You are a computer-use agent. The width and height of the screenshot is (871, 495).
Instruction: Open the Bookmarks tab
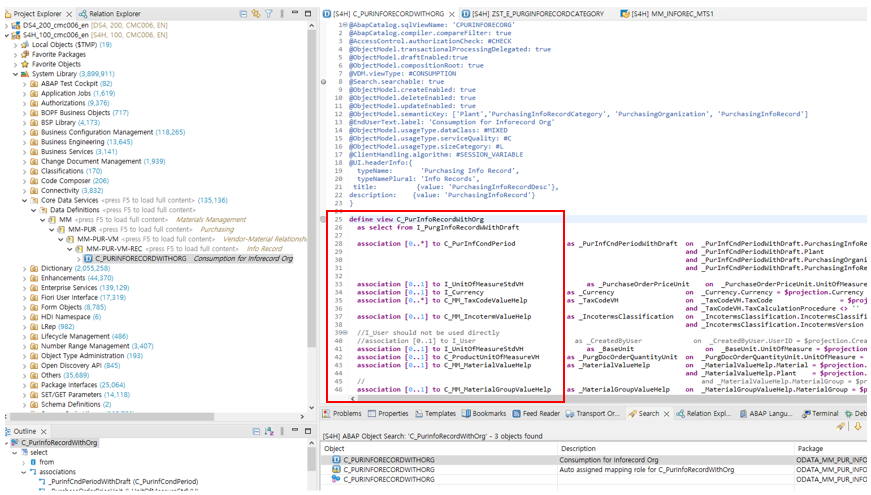(484, 414)
